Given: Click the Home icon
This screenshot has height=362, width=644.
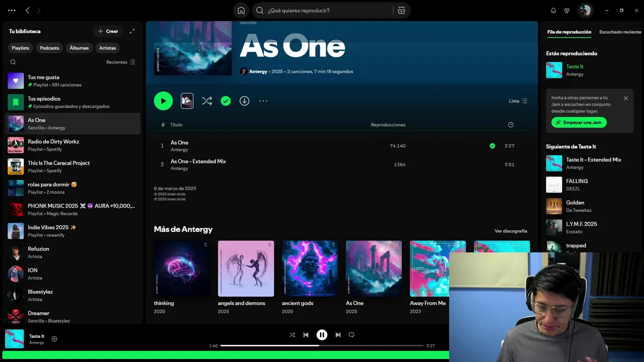Looking at the screenshot, I should [x=241, y=10].
